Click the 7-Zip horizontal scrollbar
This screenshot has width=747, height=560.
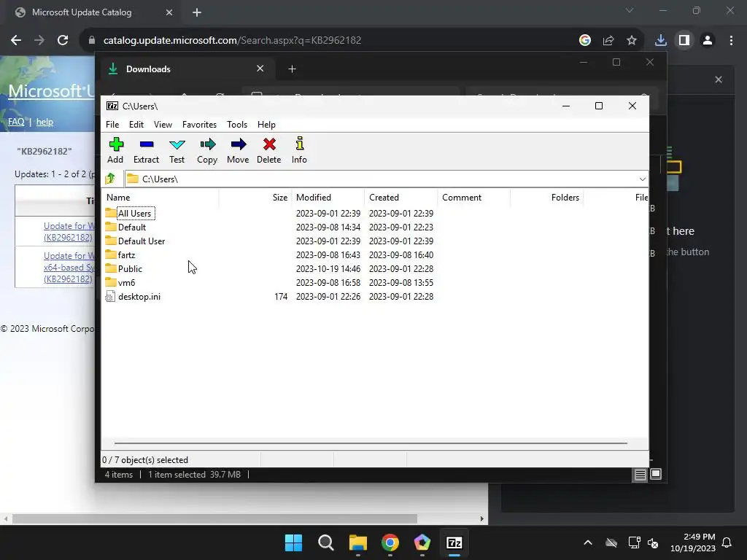click(x=371, y=443)
